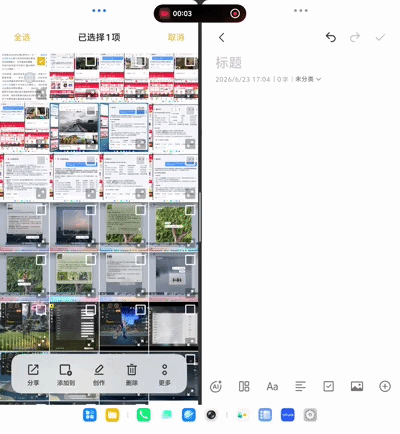
Task: Tap the note date '2026/6/23 17:04'
Action: (x=243, y=79)
